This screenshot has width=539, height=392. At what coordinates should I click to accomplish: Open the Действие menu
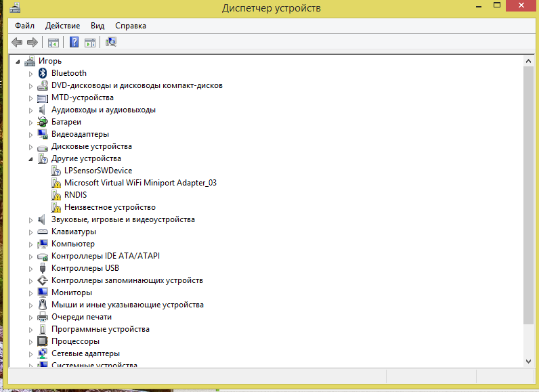[62, 26]
